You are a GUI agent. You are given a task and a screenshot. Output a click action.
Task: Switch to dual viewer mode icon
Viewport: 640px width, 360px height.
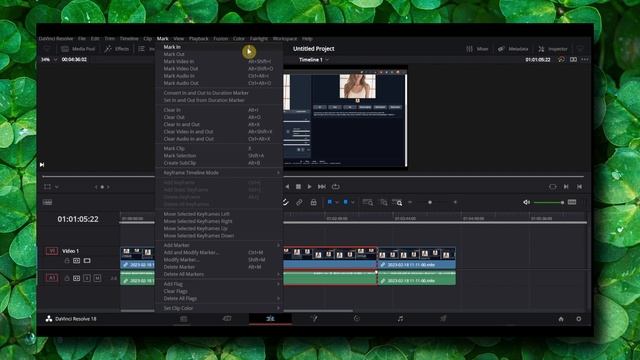click(573, 60)
